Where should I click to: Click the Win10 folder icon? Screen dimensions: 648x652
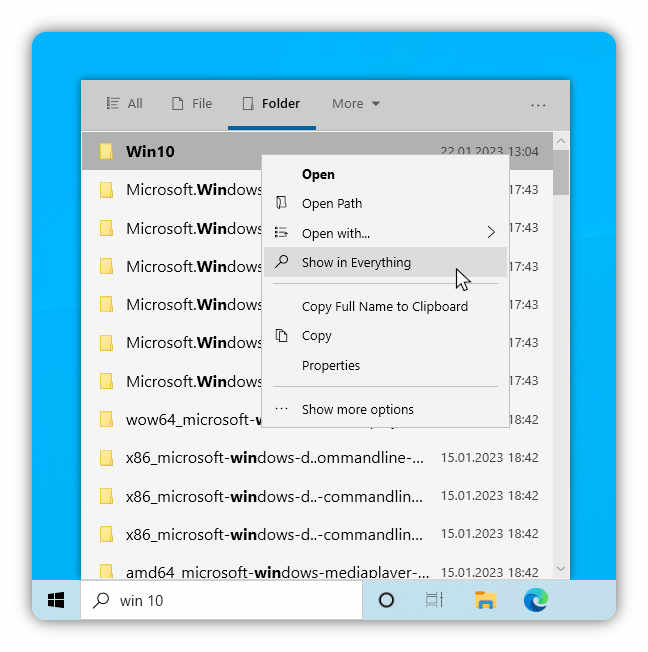106,151
